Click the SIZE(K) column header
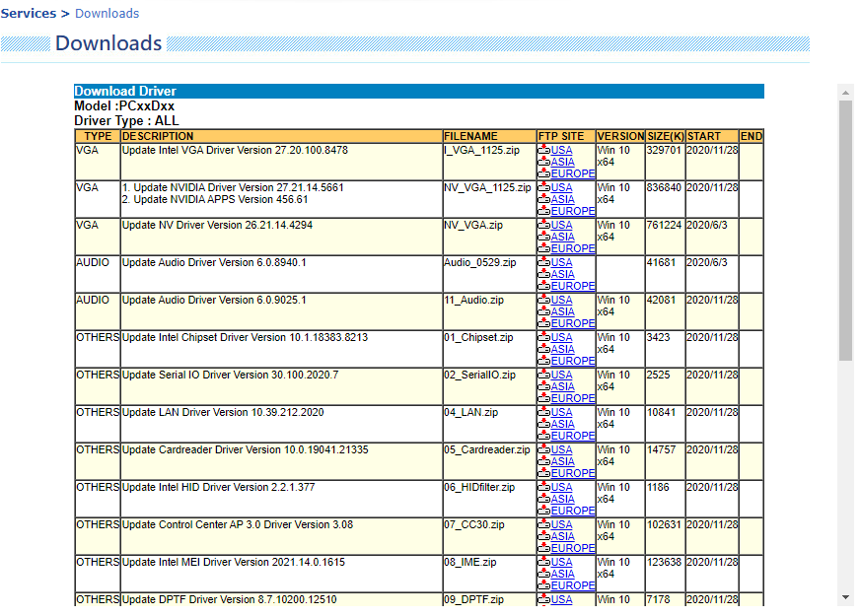 [x=666, y=136]
